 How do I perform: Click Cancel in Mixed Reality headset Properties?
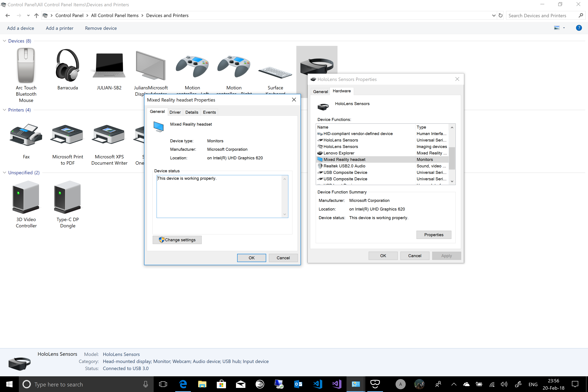tap(283, 258)
